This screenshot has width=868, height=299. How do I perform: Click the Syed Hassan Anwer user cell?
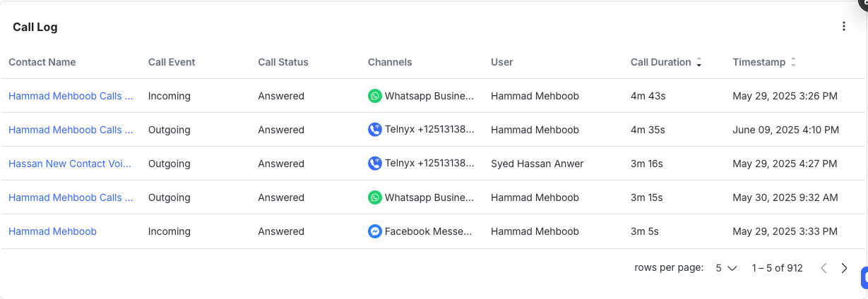[x=537, y=164]
